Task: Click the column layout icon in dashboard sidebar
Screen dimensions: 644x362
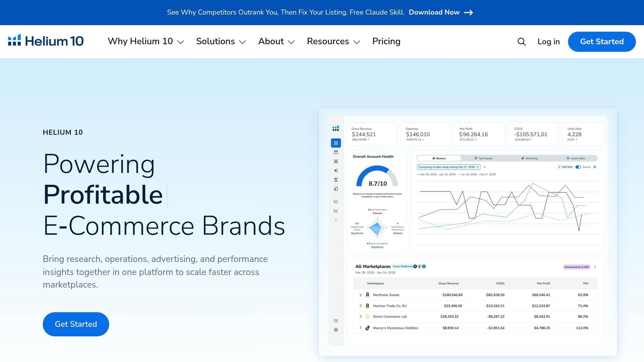Action: [336, 152]
